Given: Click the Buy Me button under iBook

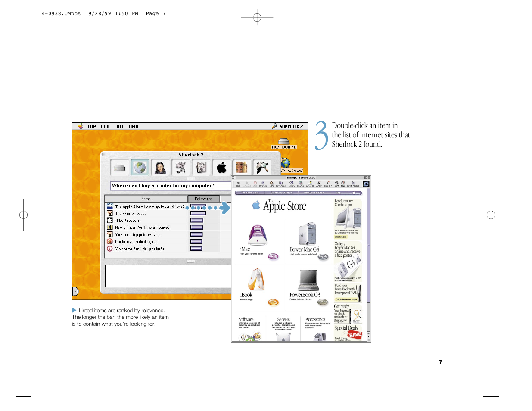Looking at the screenshot, I should pyautogui.click(x=273, y=302).
